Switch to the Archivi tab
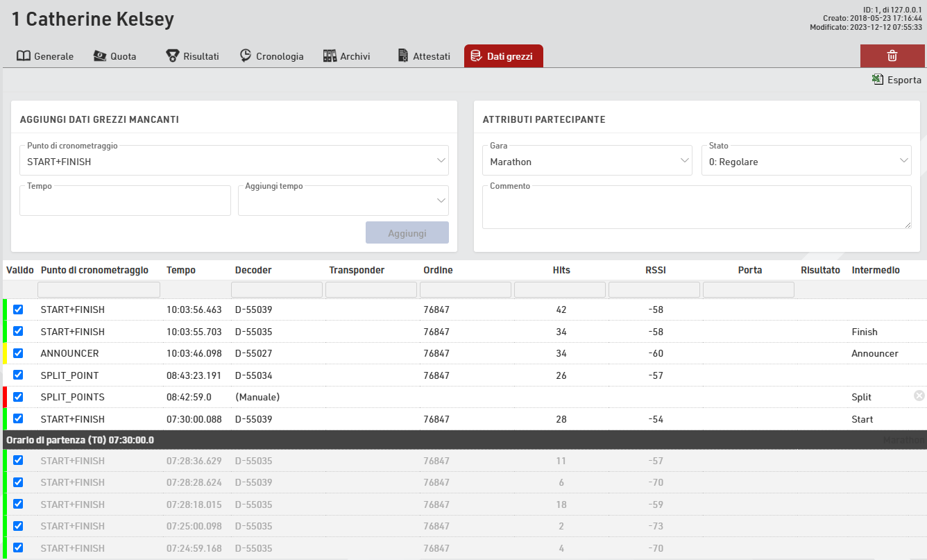This screenshot has height=560, width=927. (347, 56)
